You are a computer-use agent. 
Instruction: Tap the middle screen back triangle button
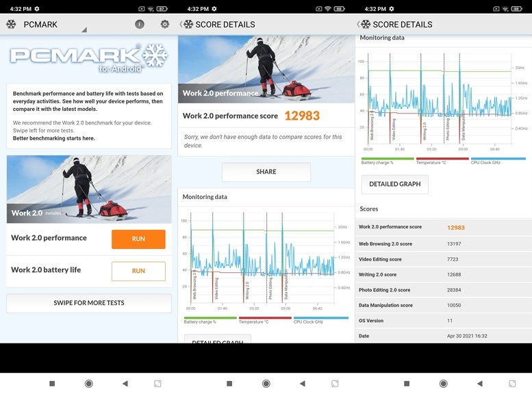tap(303, 384)
